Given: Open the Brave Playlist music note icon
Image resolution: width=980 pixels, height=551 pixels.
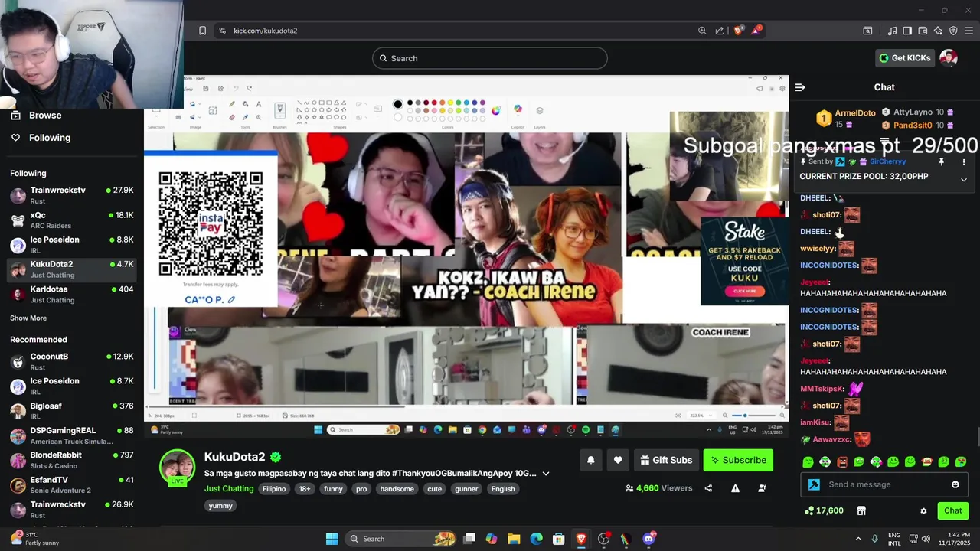Looking at the screenshot, I should pyautogui.click(x=892, y=31).
